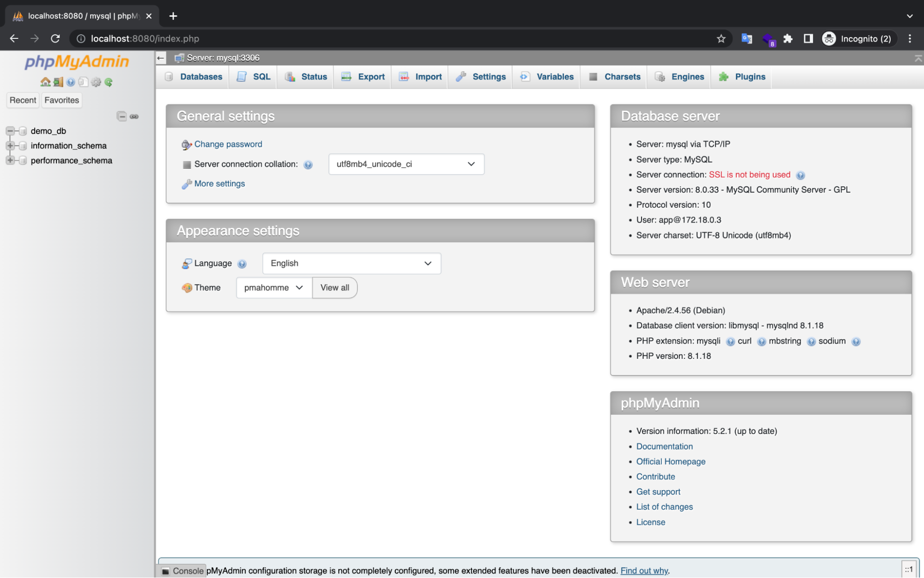Click the Find out why link
The width and height of the screenshot is (924, 578).
[x=643, y=571]
